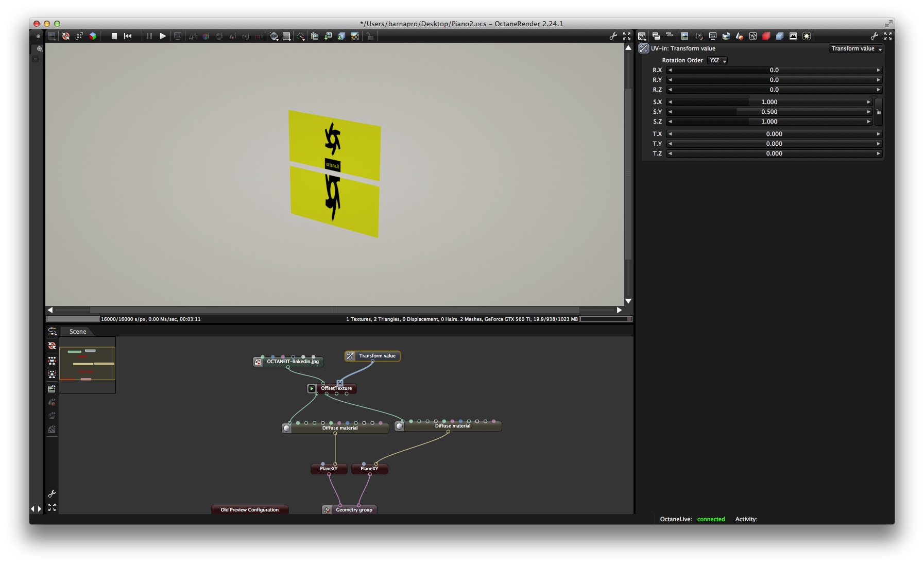Save the render image icon with green arrow
924x565 pixels.
click(x=328, y=36)
